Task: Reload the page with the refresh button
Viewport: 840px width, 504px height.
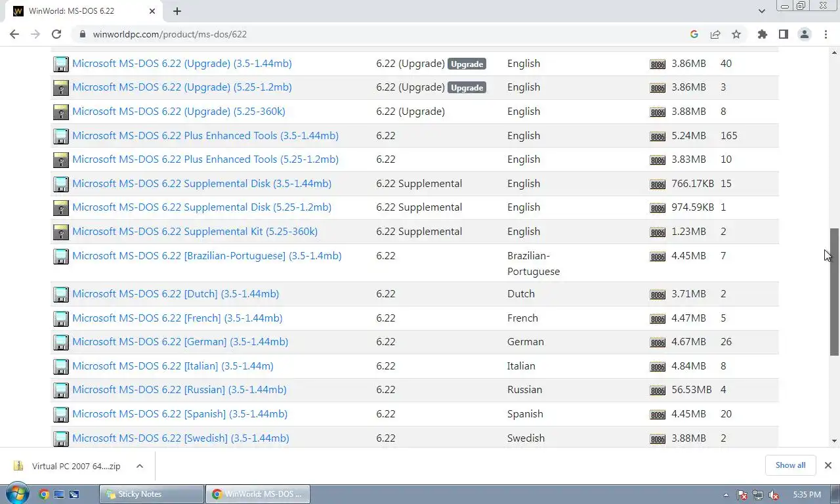Action: 56,34
